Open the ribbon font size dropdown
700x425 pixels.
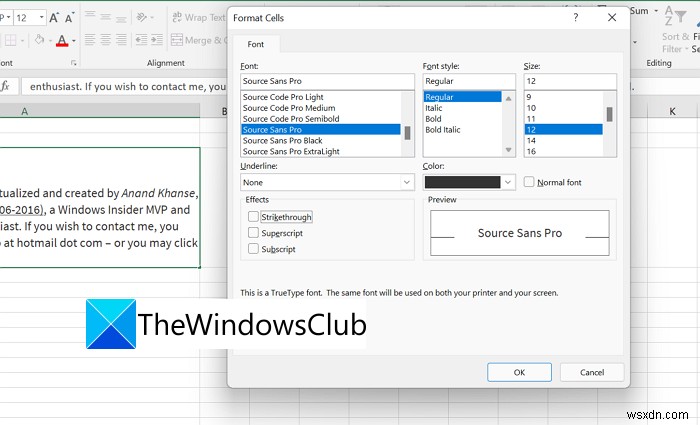point(42,18)
